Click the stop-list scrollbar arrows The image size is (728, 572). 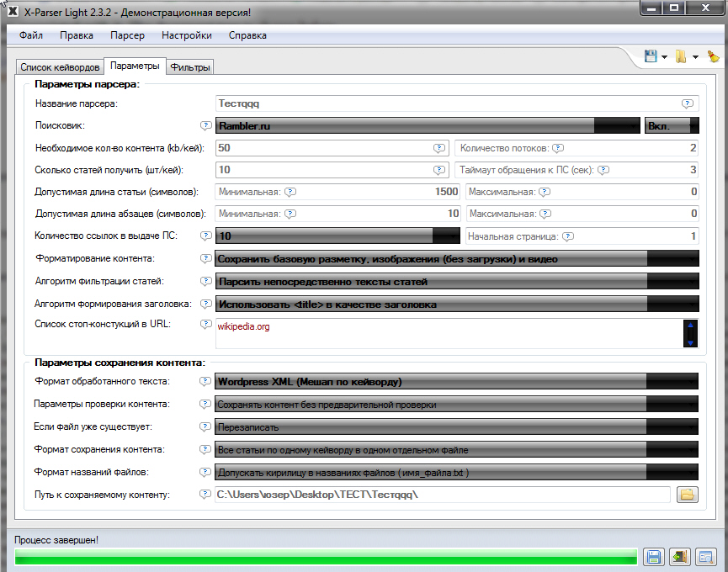[690, 334]
